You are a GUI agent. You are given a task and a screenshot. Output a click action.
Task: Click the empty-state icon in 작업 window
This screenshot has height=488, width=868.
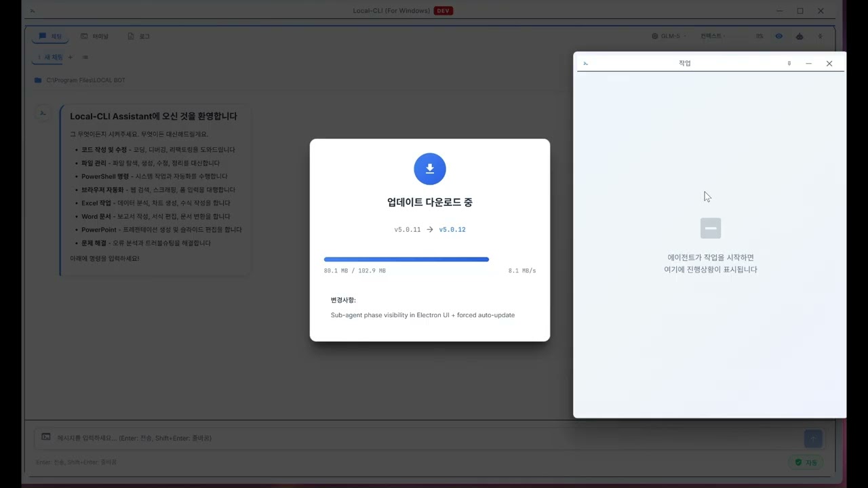[x=711, y=228]
